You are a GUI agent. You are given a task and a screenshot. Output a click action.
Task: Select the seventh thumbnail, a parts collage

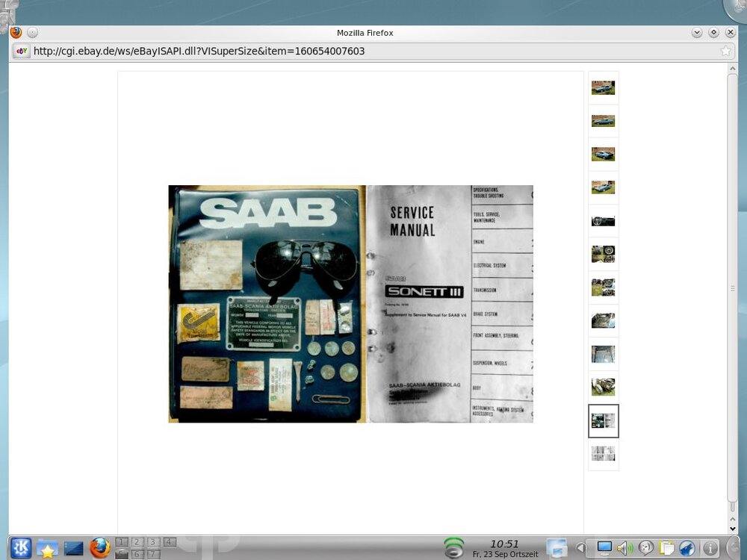click(x=603, y=287)
